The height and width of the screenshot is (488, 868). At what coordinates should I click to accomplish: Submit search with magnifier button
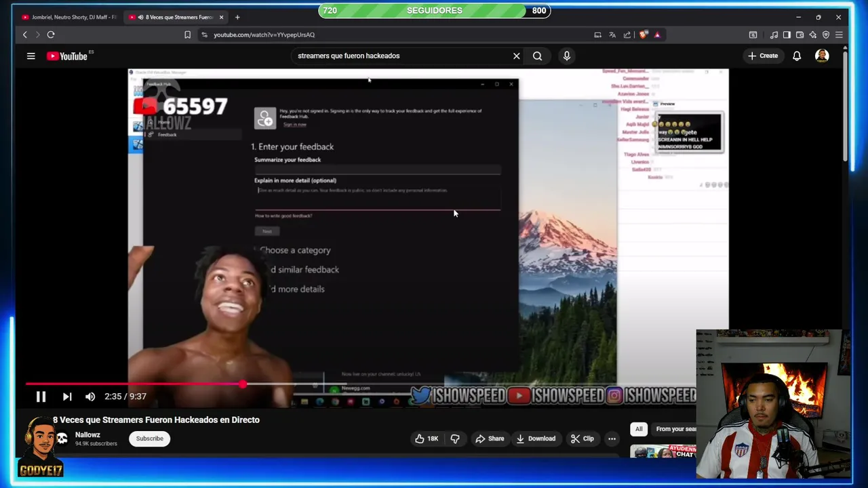point(537,56)
